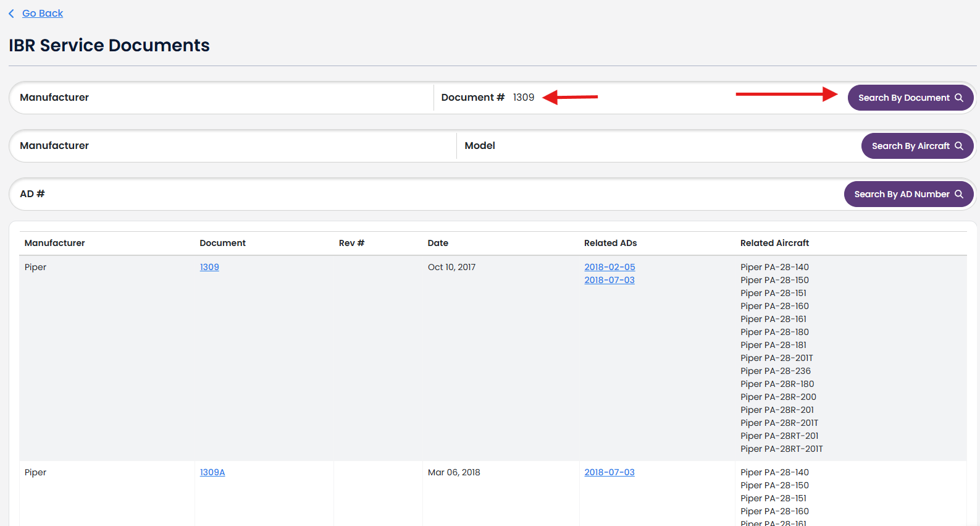This screenshot has height=526, width=980.
Task: Focus the Manufacturer field beside Model
Action: 235,146
